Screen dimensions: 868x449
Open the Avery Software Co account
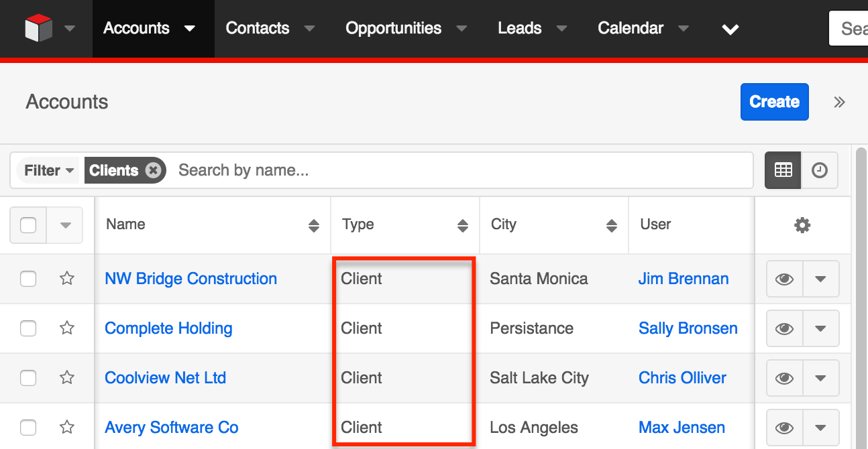point(172,428)
